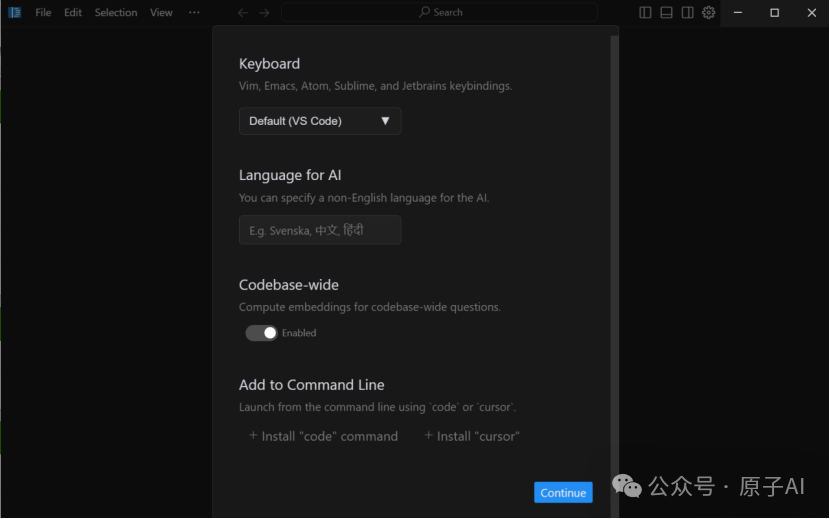The image size is (830, 519).
Task: Toggle the secondary sidebar layout icon
Action: click(687, 13)
